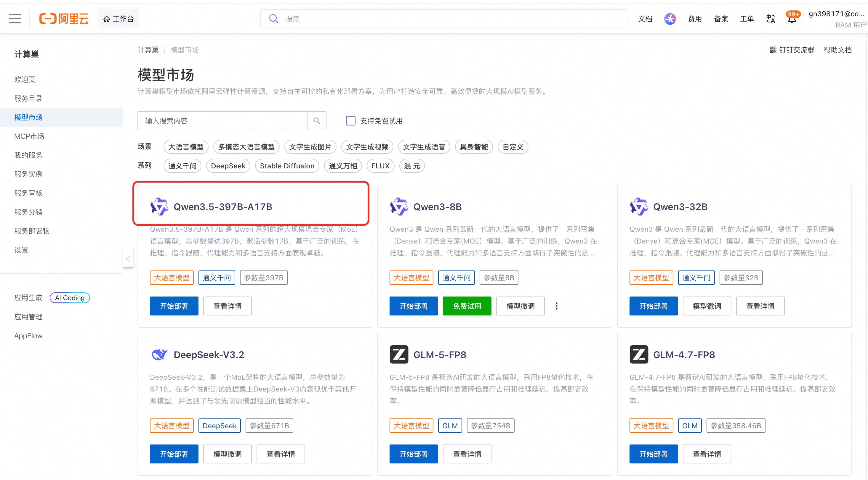This screenshot has height=480, width=868.
Task: Click 免费试用 on the Qwen3-8B card
Action: pos(467,306)
